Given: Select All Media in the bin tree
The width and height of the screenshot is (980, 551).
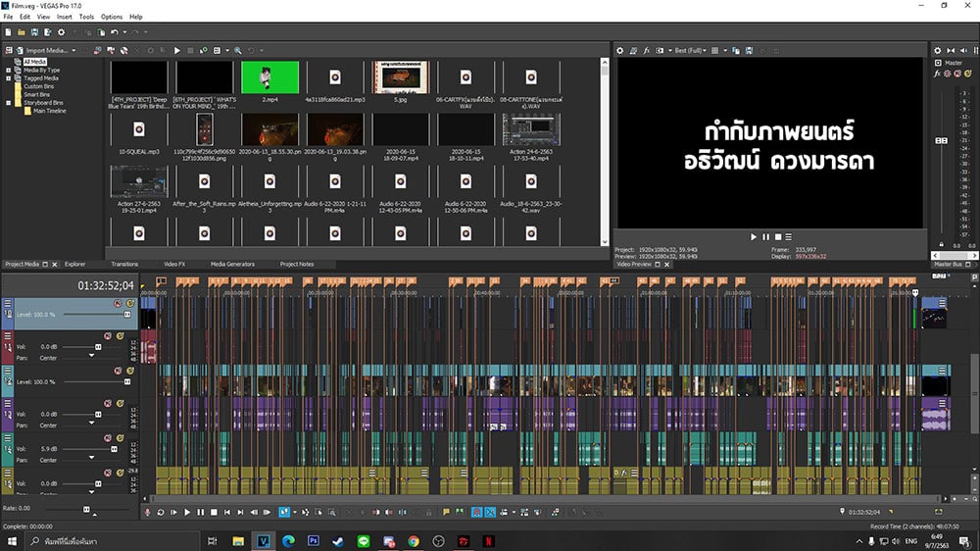Looking at the screenshot, I should tap(34, 62).
